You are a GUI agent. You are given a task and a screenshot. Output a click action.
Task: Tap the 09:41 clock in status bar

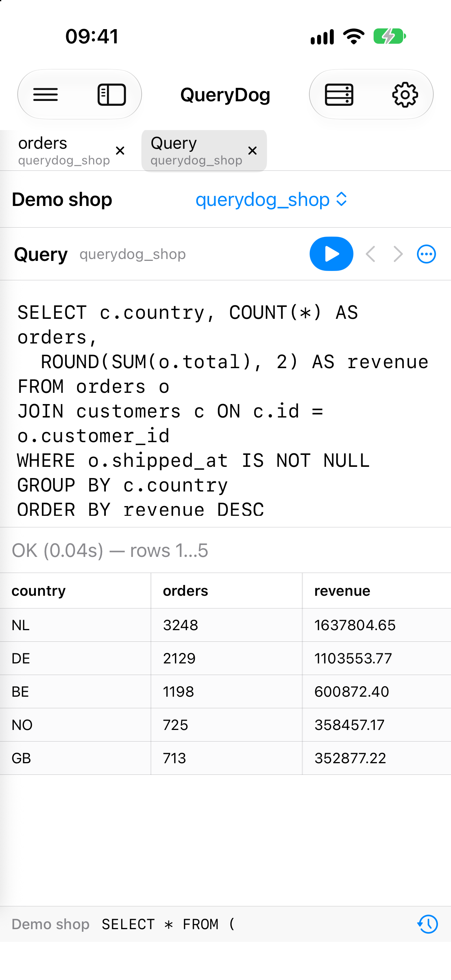tap(92, 36)
